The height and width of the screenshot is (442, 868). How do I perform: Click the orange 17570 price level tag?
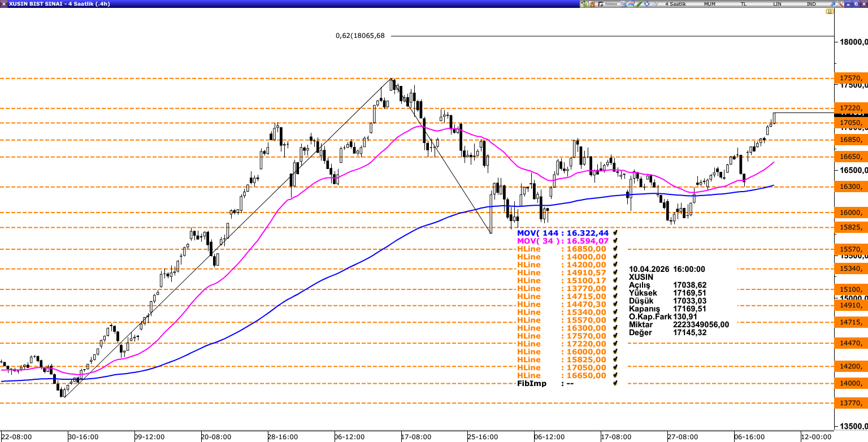pos(851,78)
